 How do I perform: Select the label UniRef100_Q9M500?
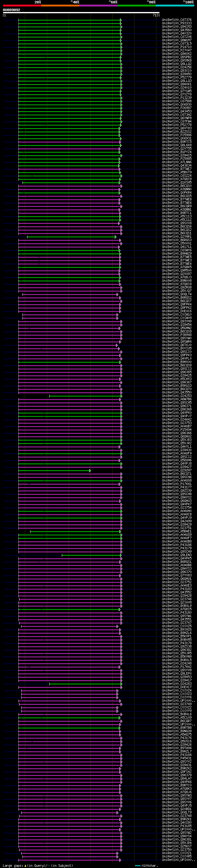pyautogui.click(x=177, y=271)
